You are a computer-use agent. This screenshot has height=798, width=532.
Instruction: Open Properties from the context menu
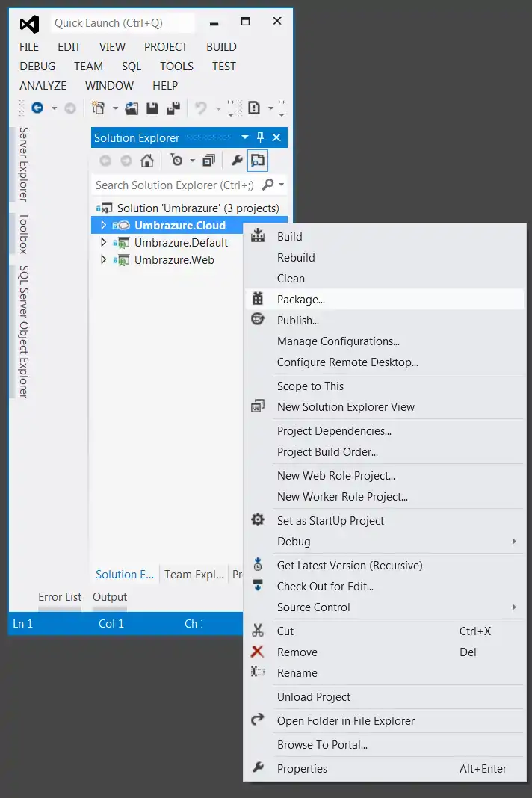click(384, 768)
